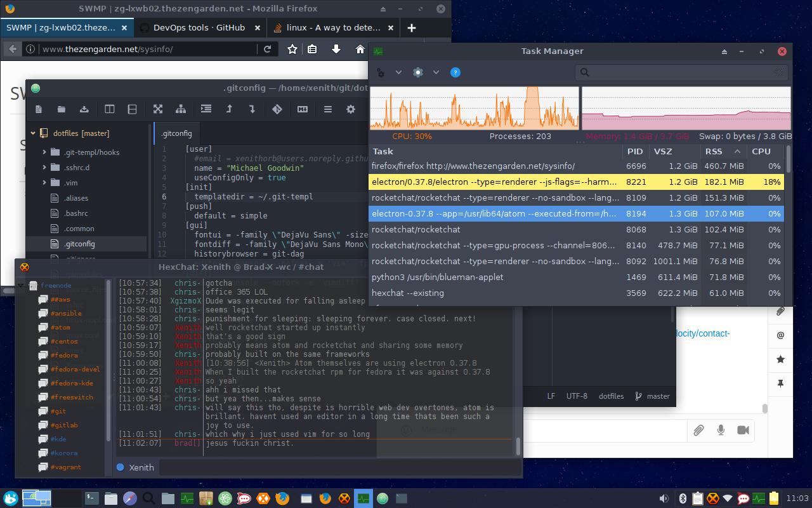Select the .gitconfig editor tab in Atom
812x508 pixels.
(x=176, y=133)
